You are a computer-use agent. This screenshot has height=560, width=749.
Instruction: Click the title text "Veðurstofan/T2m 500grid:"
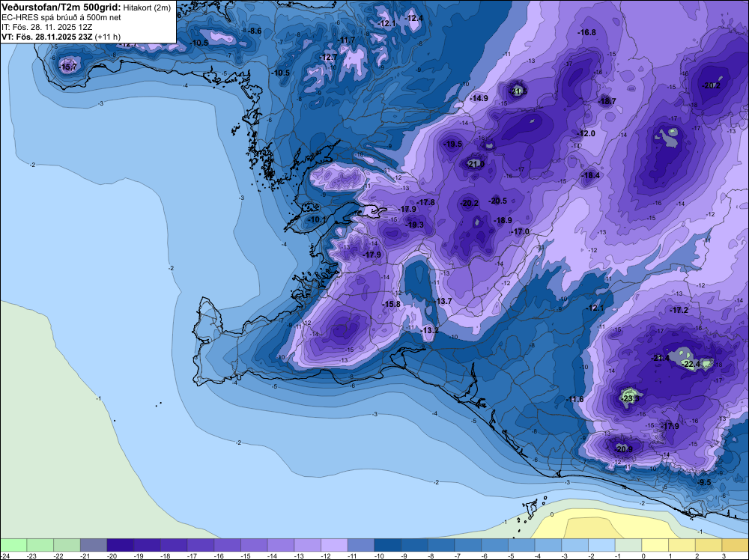point(61,7)
